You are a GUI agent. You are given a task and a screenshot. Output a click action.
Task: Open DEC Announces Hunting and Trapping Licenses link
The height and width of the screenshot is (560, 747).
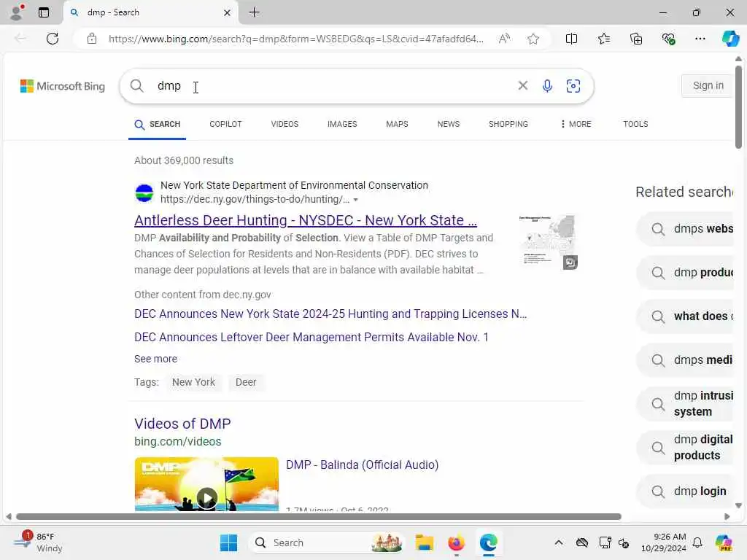[x=330, y=314]
